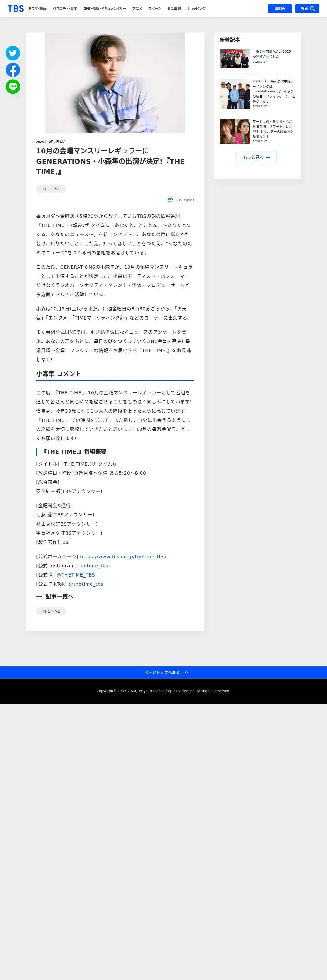The height and width of the screenshot is (980, 327).
Task: Open the X @THETIME_TBS link
Action: 76,575
